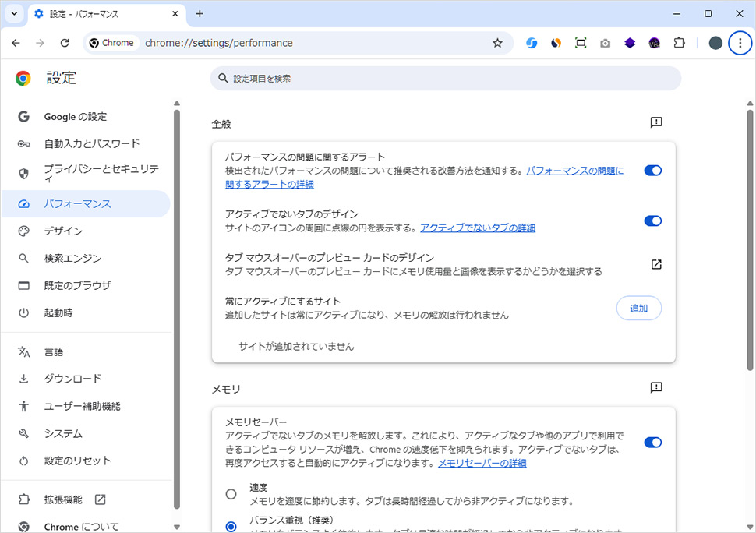
Task: Click the external-link icon for タブ マウスオーバーのプレビュー カード
Action: (x=655, y=264)
